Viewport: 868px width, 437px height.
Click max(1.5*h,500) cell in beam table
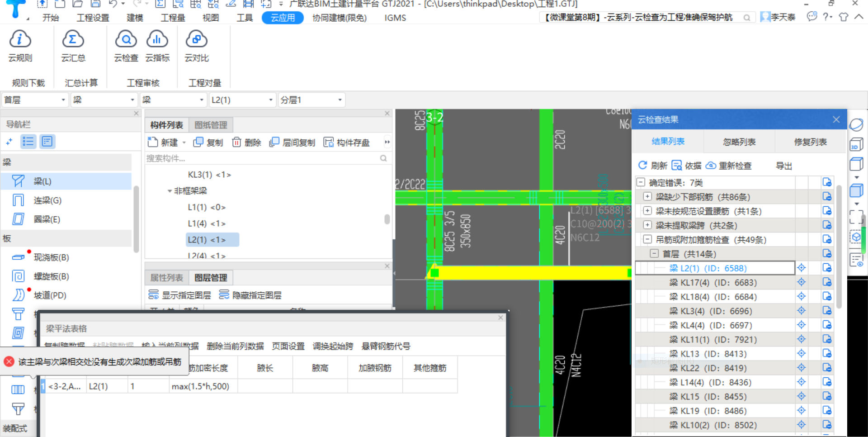(203, 386)
